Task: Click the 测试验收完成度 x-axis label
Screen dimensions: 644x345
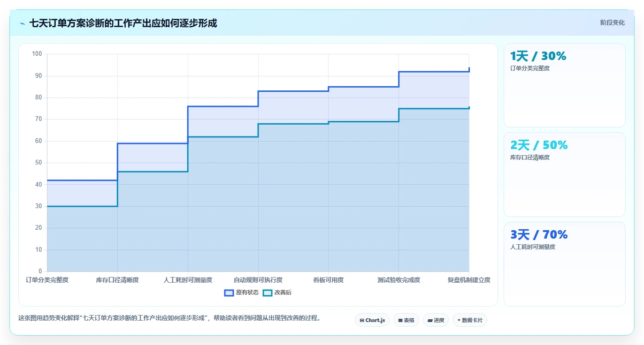Action: pos(399,280)
